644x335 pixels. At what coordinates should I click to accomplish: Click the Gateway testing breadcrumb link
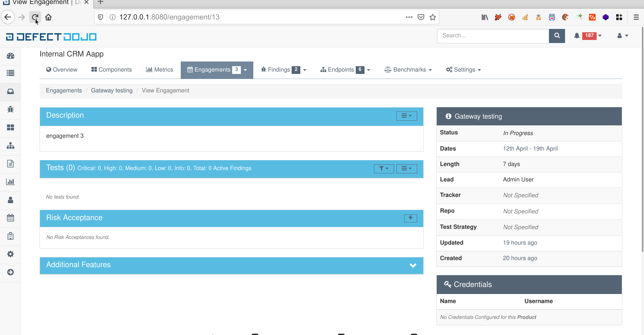pos(112,91)
